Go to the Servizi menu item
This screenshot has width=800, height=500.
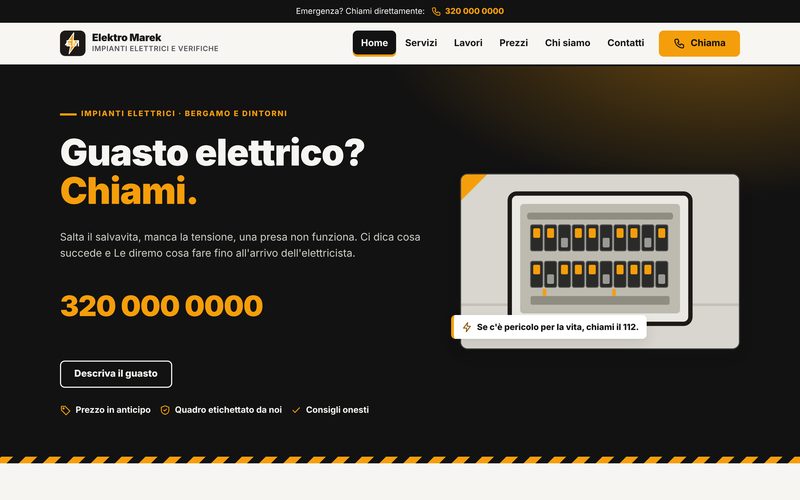tap(421, 43)
